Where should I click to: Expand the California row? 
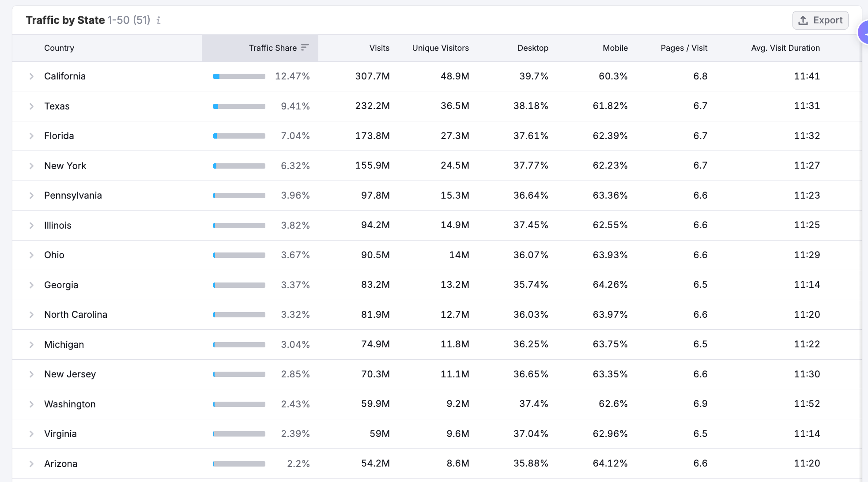(31, 76)
